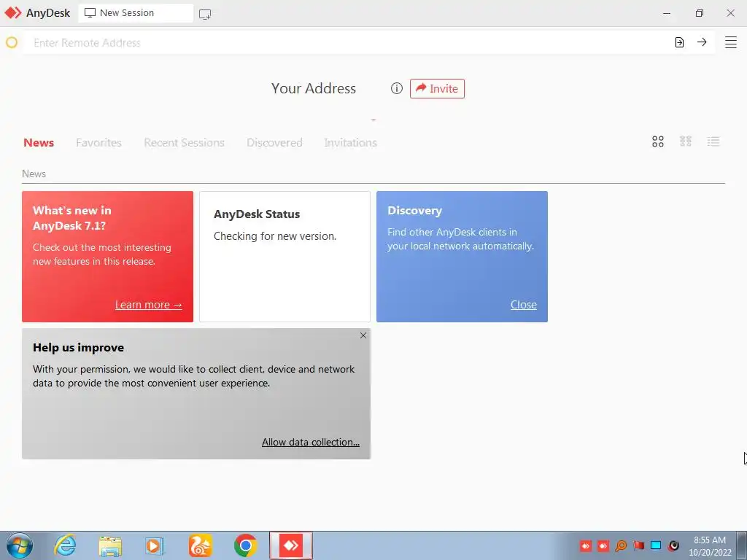Minimize the AnyDesk window
Viewport: 747px width, 560px height.
coord(667,13)
